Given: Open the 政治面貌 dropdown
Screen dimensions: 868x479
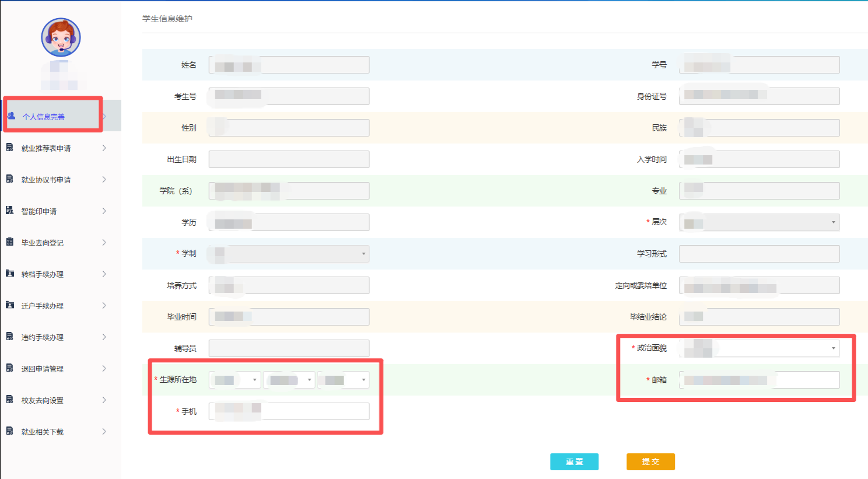Looking at the screenshot, I should tap(759, 348).
